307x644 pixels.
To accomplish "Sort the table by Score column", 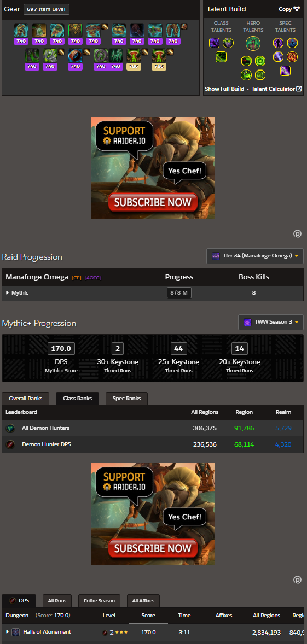I will pyautogui.click(x=148, y=616).
